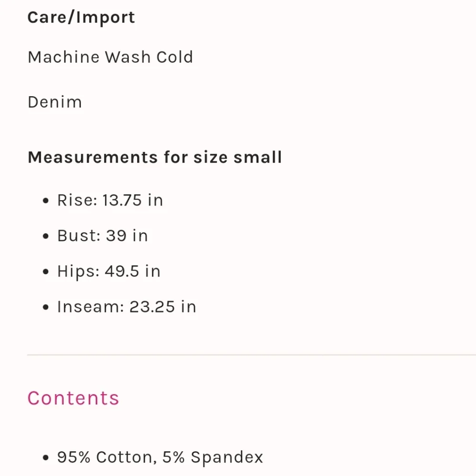The height and width of the screenshot is (476, 476).
Task: Click the word Measurements in the heading
Action: pyautogui.click(x=92, y=157)
